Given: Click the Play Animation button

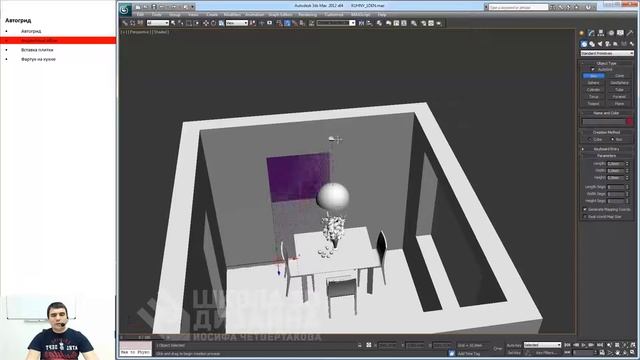Looking at the screenshot, I should (x=584, y=345).
